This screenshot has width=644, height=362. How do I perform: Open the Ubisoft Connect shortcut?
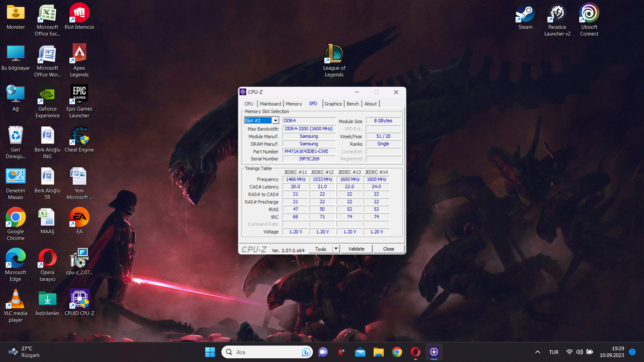(x=589, y=13)
